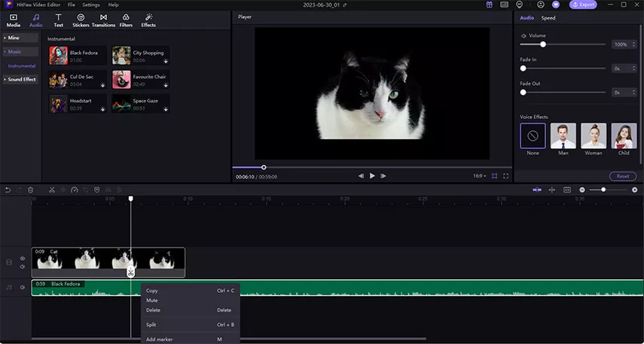644x344 pixels.
Task: Enter fullscreen player view
Action: [507, 176]
